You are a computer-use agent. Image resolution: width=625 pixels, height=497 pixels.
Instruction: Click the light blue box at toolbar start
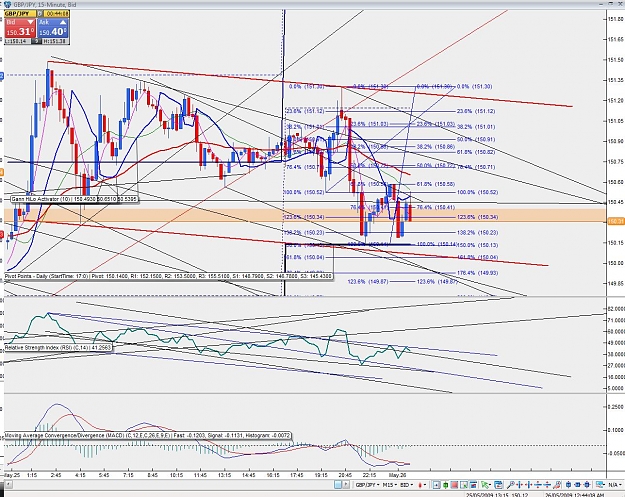[x=338, y=485]
